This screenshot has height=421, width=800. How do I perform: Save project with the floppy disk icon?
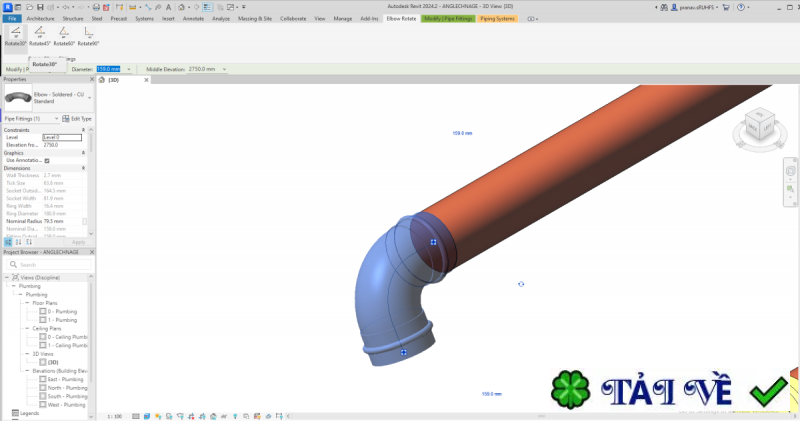point(40,7)
